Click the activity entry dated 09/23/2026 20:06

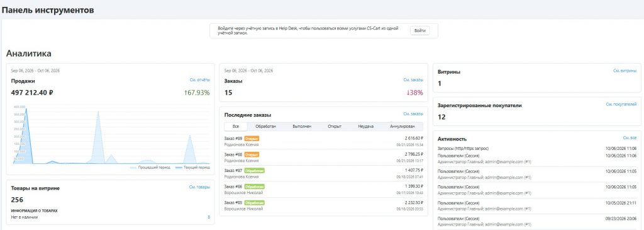pyautogui.click(x=537, y=221)
